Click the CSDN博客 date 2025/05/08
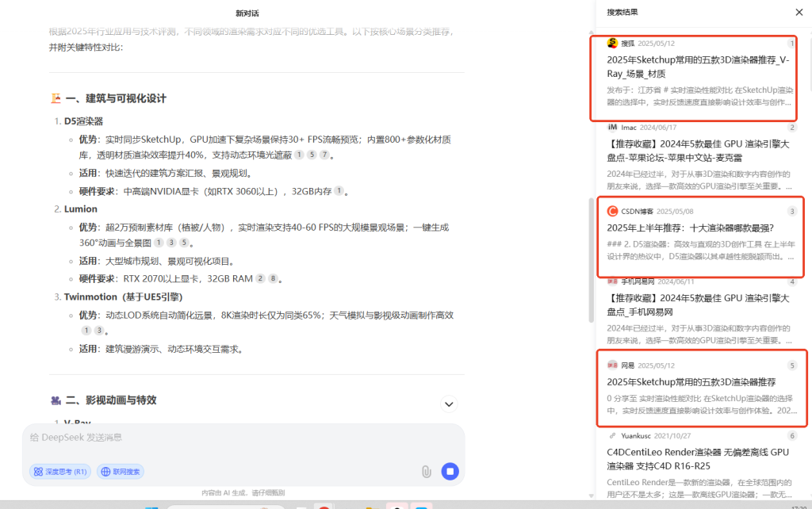The height and width of the screenshot is (509, 812). point(675,211)
